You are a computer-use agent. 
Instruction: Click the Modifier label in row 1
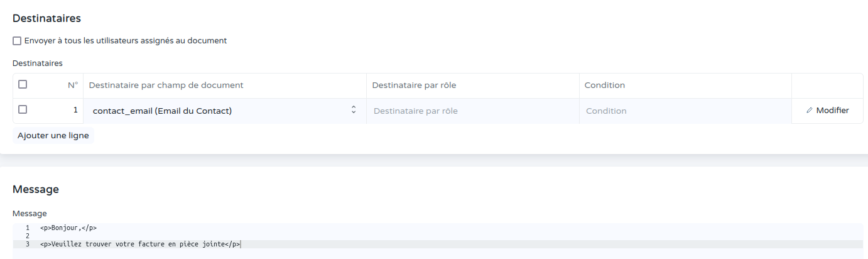pyautogui.click(x=832, y=111)
